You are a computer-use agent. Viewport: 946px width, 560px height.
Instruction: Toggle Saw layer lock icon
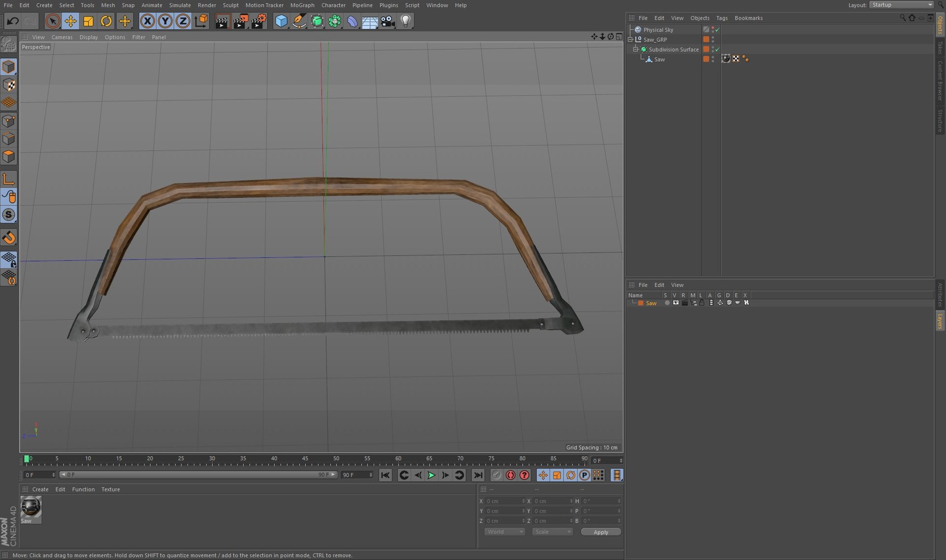pos(702,303)
